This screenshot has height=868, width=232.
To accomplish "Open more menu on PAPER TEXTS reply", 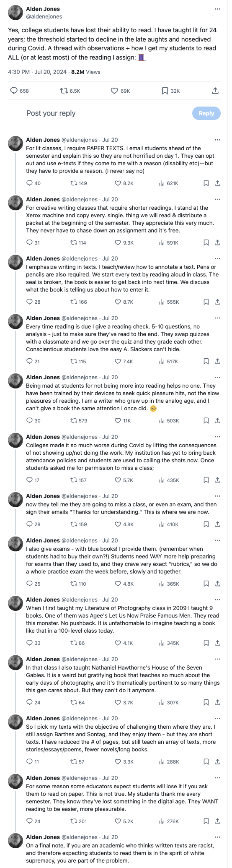I will (217, 140).
